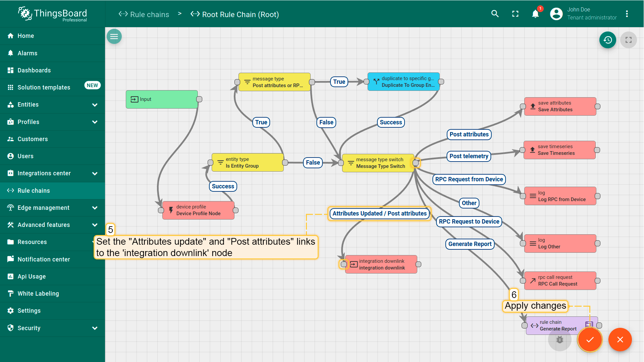Viewport: 644px width, 362px height.
Task: Open the node library hamburger button
Action: coord(114,37)
